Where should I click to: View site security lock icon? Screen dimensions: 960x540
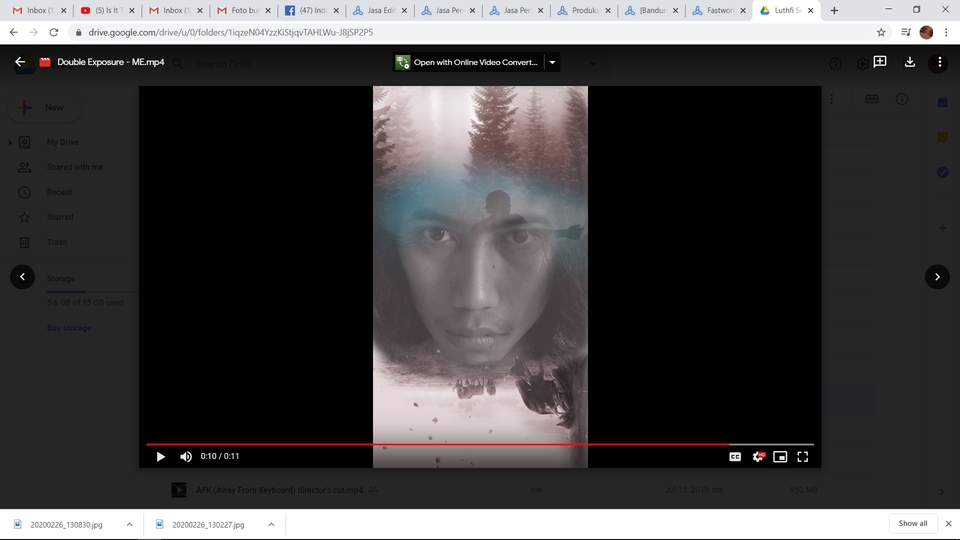(x=78, y=32)
